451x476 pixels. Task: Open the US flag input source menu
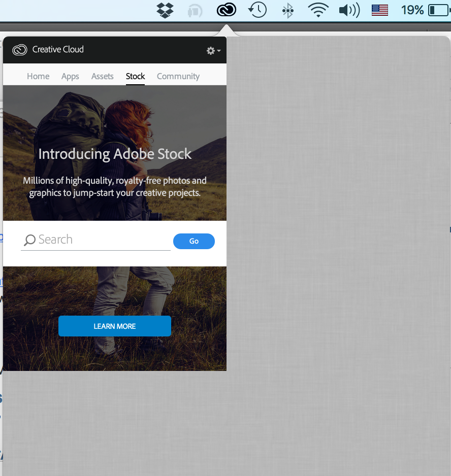click(x=380, y=10)
